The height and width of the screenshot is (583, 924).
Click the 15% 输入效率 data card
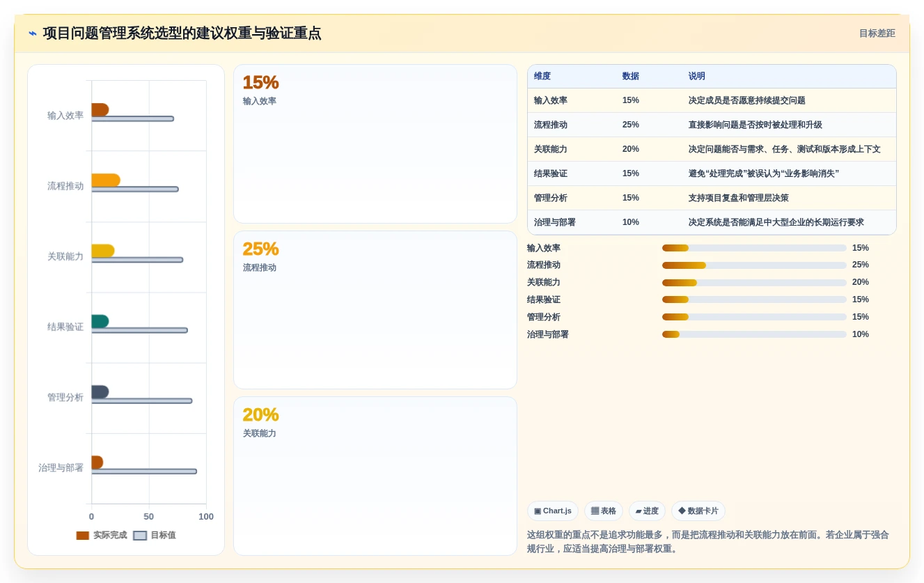click(375, 144)
